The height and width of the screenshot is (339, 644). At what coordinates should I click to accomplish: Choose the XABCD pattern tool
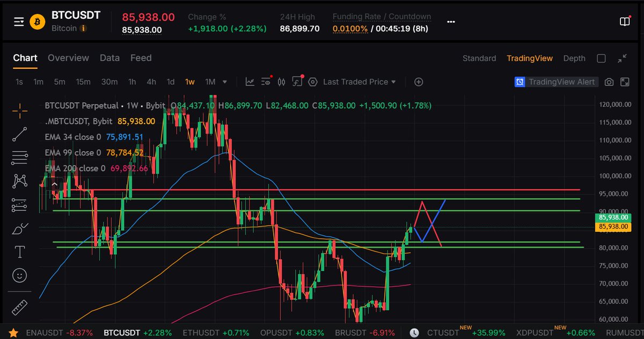click(20, 181)
